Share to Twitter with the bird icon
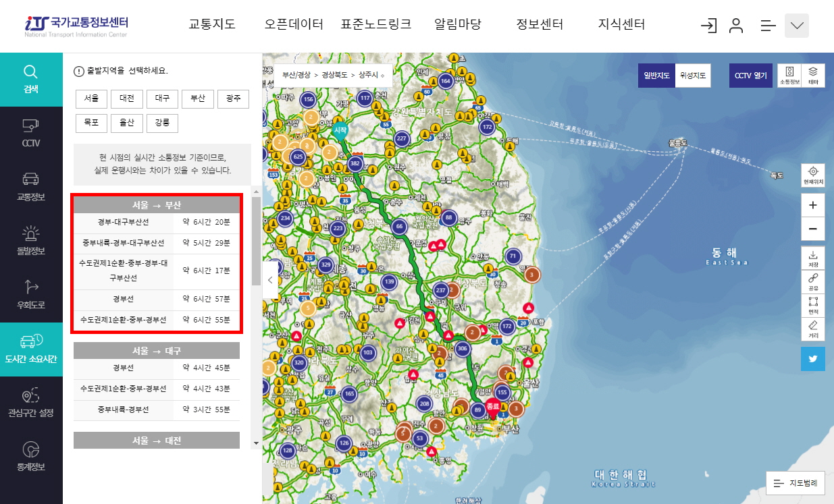 (x=812, y=359)
